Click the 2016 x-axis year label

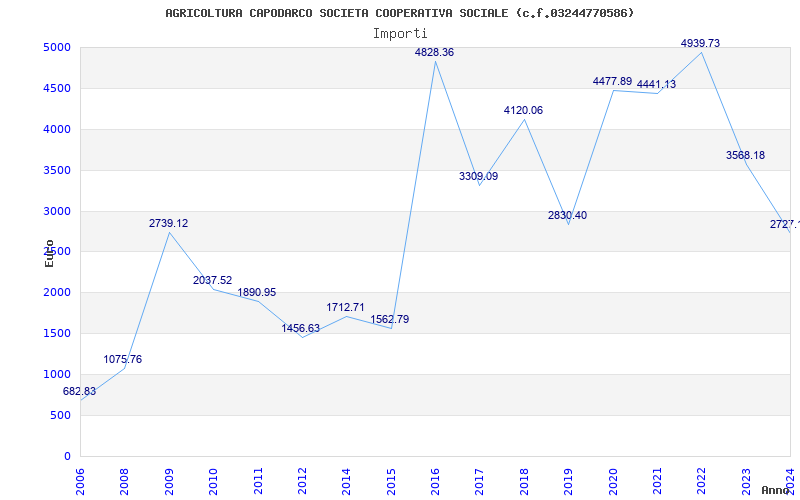pos(435,481)
